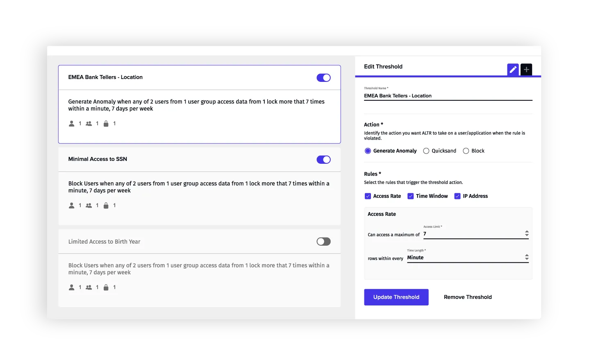Click the user icon on EMEA Bank Tellers card
Screen dimensions: 589x364
(72, 123)
